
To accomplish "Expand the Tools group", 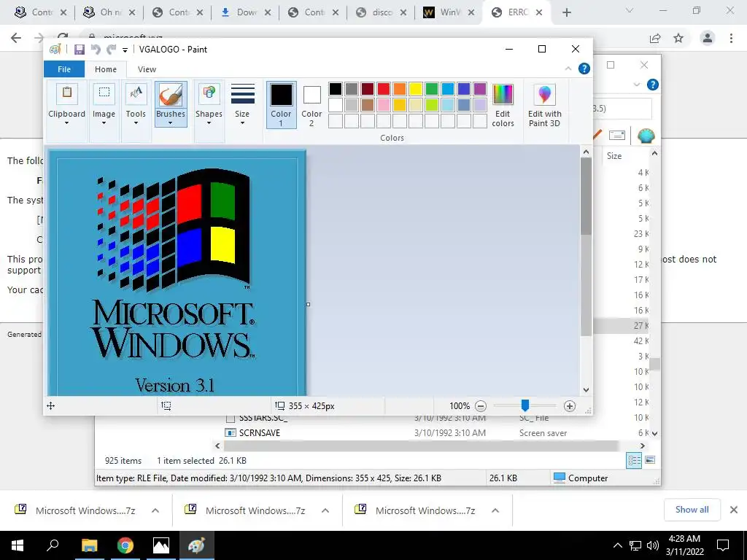I will coord(136,105).
